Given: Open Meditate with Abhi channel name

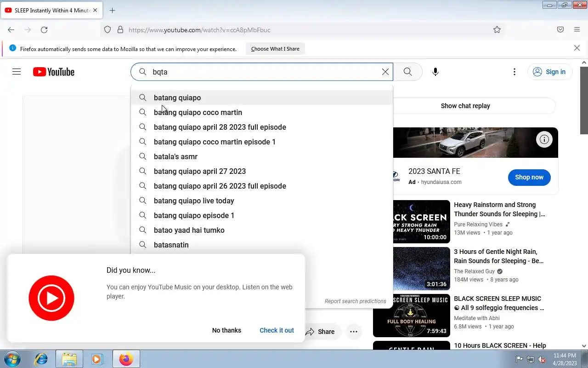Looking at the screenshot, I should 477,318.
